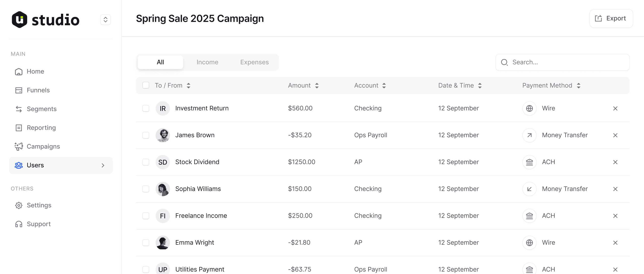Open Funnels from the sidebar
The height and width of the screenshot is (274, 644).
point(38,90)
